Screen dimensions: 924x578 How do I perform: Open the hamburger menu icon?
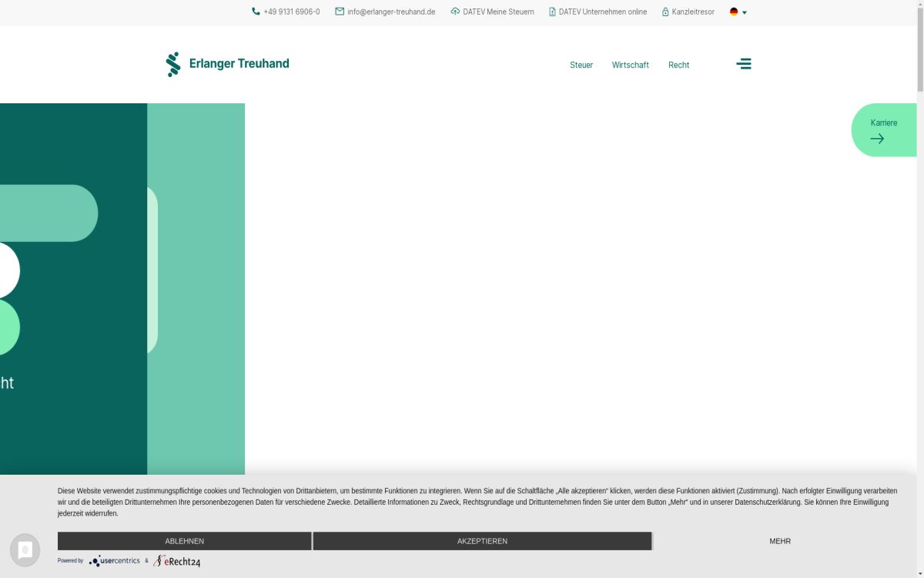coord(743,64)
